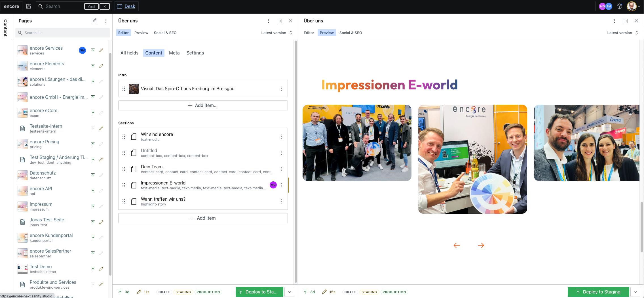The width and height of the screenshot is (644, 298).
Task: Split the left Über uns pane
Action: tap(279, 21)
